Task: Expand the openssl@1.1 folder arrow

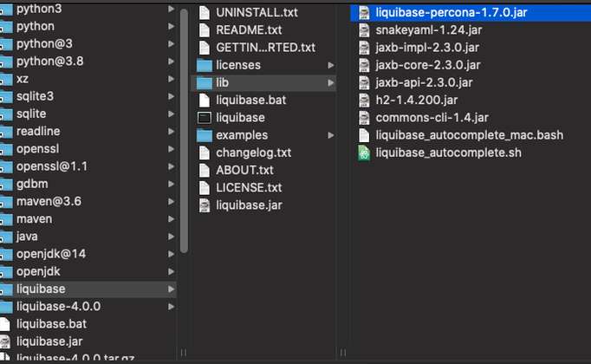Action: [171, 166]
